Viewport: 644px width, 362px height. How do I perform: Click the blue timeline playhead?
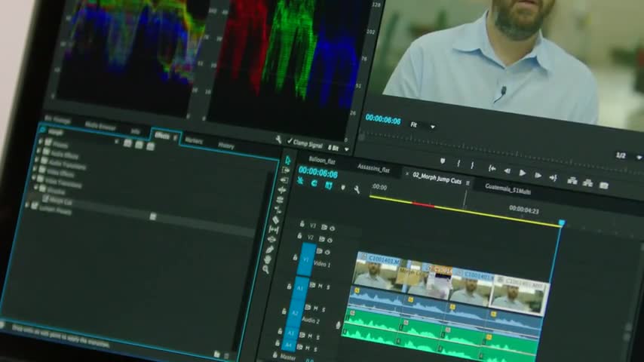pos(562,222)
